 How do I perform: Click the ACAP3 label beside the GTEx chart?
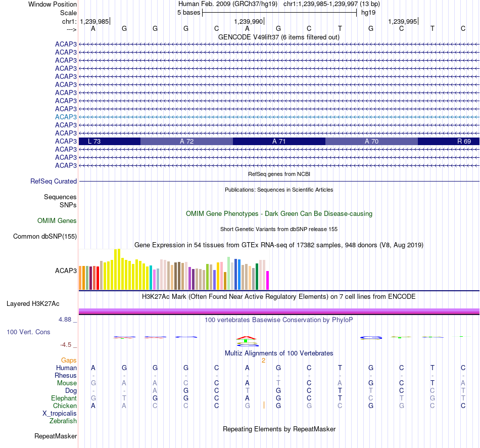(66, 271)
